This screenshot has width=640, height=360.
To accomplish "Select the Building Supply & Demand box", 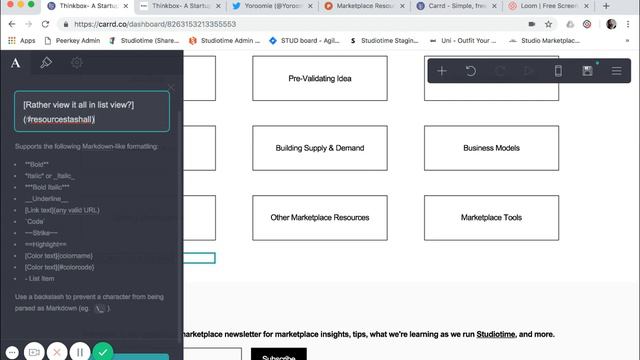I will point(320,148).
